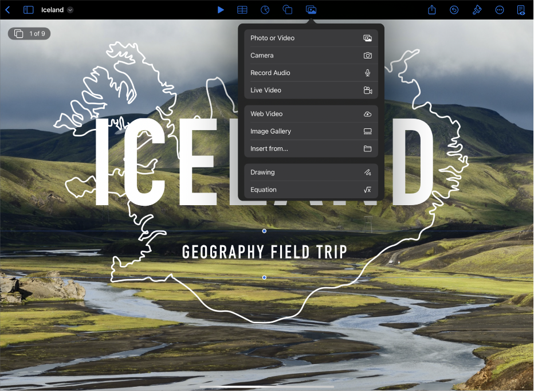Go back to the document manager
The width and height of the screenshot is (534, 392).
[7, 10]
